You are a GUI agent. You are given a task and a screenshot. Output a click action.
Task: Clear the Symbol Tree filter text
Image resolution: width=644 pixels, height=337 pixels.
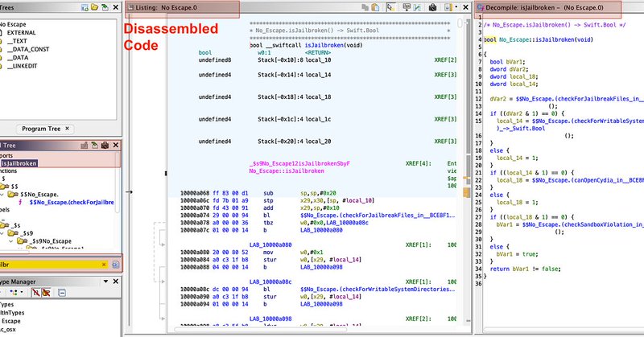click(104, 265)
